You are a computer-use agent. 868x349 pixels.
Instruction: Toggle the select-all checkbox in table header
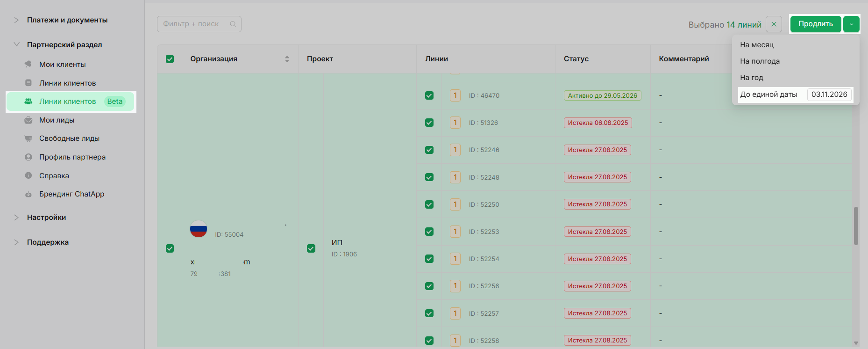click(170, 59)
